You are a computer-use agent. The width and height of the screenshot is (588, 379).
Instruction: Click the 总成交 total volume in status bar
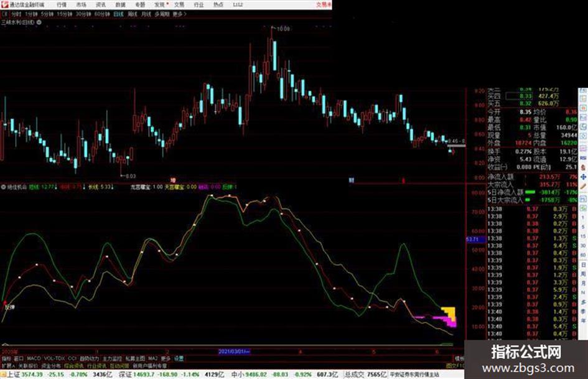tap(366, 375)
